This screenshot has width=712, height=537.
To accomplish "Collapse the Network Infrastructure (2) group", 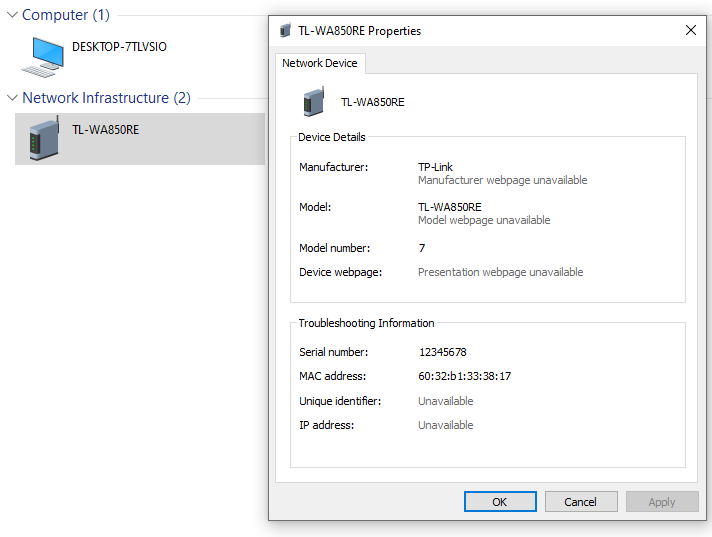I will [12, 98].
